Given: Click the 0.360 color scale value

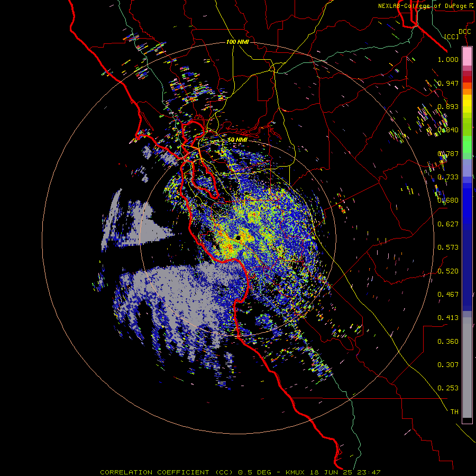Looking at the screenshot, I should (448, 341).
